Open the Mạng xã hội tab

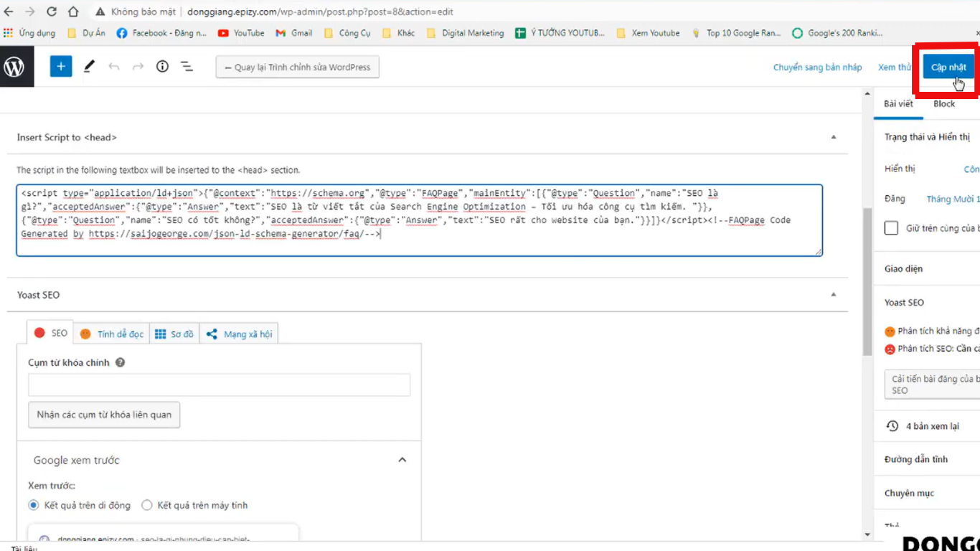(240, 334)
